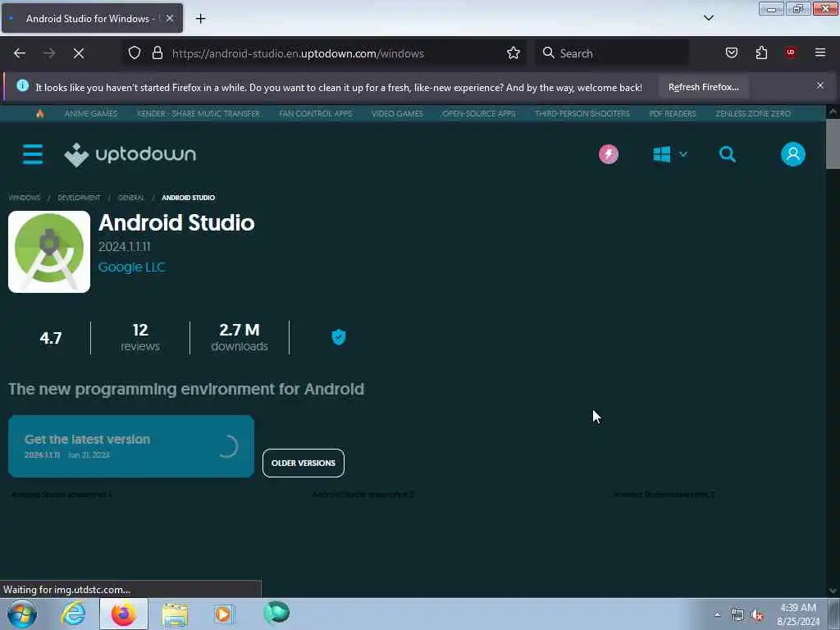Click the 2.7 M downloads count
This screenshot has height=630, width=840.
coord(240,337)
